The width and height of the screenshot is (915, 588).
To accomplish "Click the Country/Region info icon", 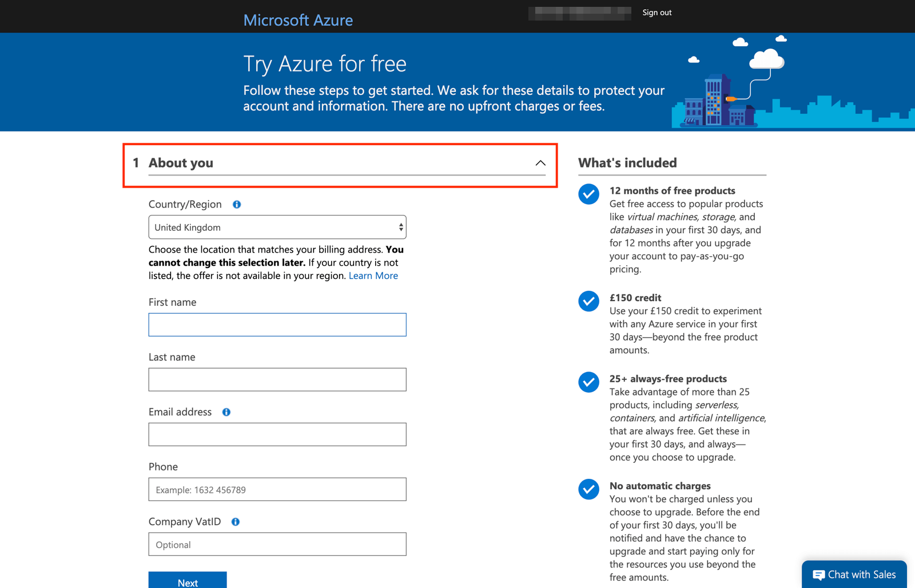I will [237, 205].
